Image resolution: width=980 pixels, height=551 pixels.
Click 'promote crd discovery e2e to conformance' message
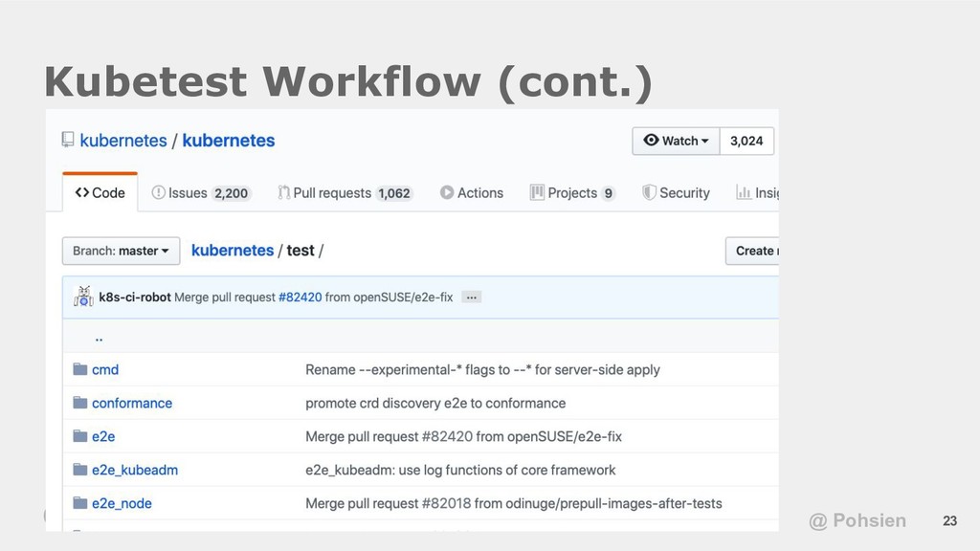click(435, 403)
